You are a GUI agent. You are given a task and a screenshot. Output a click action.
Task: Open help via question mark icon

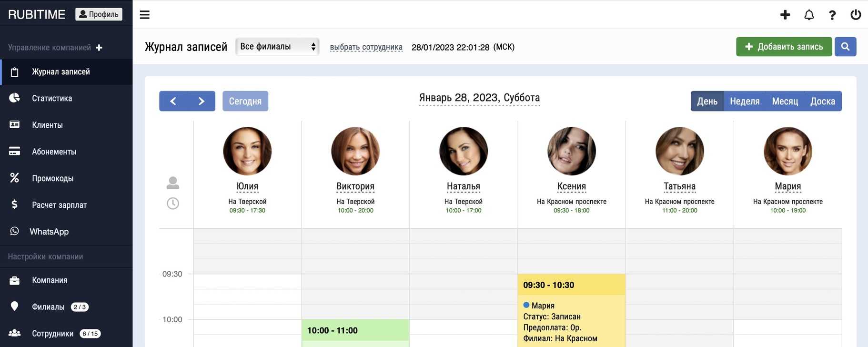pos(832,15)
